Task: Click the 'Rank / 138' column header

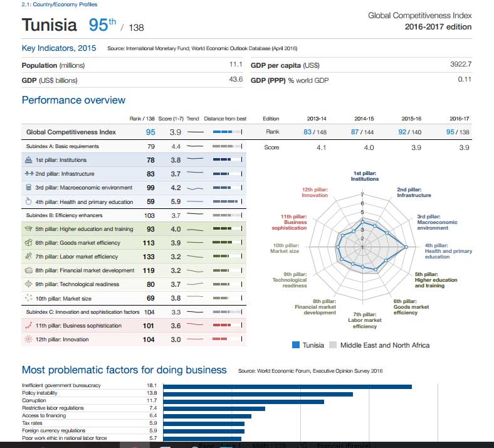Action: (142, 119)
